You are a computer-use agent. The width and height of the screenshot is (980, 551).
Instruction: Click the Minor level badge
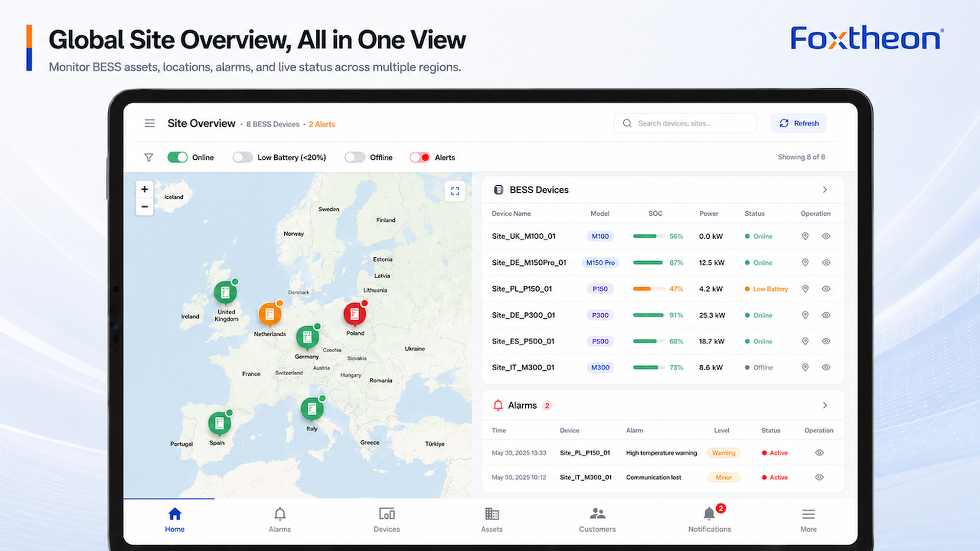(724, 478)
